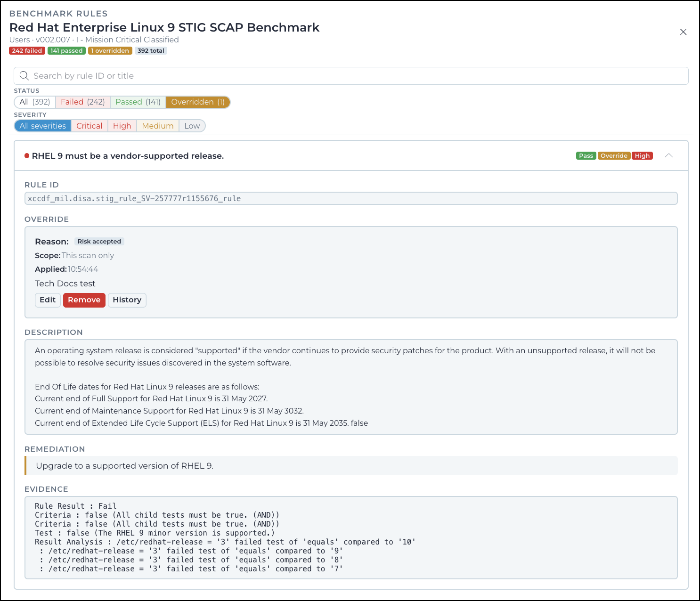
Task: Click the Applied time 10:54:44
Action: point(83,269)
